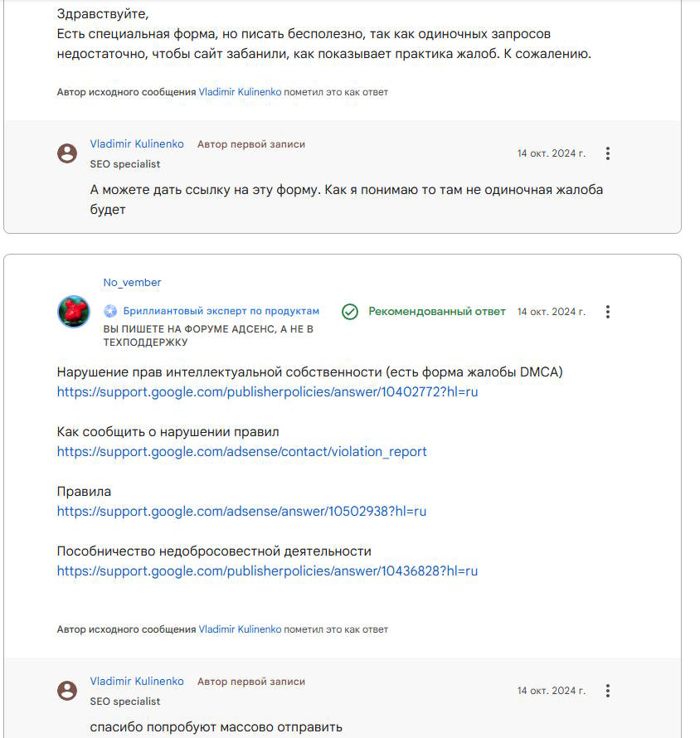Viewport: 700px width, 738px height.
Task: Click the Vladimir Kulinenko link below the 10436828 URL
Action: click(x=240, y=629)
